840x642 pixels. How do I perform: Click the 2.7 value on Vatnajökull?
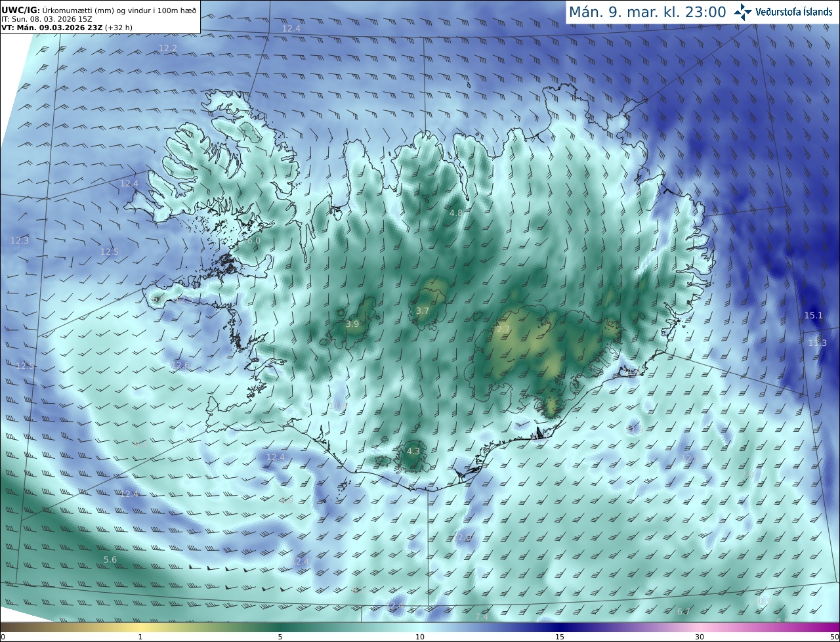pyautogui.click(x=503, y=330)
